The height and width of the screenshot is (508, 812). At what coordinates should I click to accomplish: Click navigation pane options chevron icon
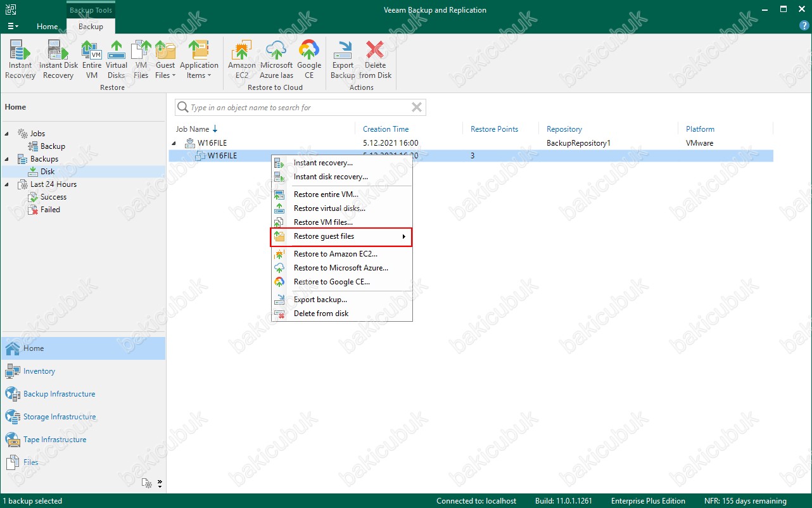160,483
